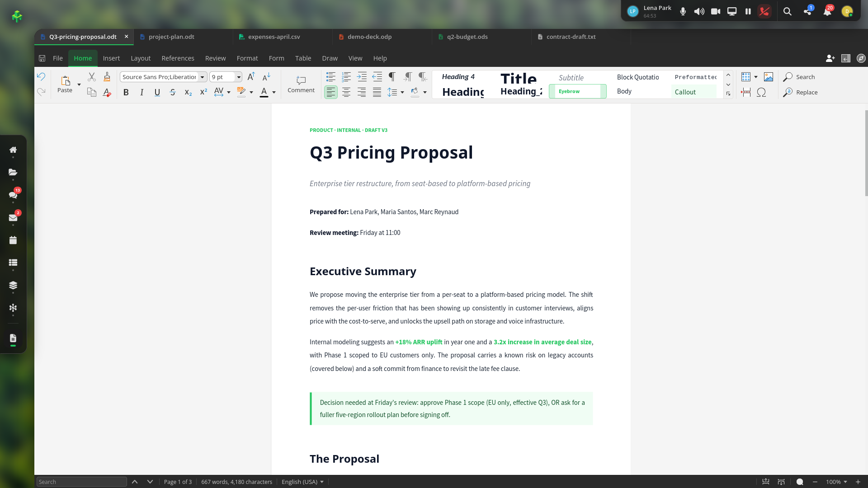
Task: Open the highlighting color dropdown arrow
Action: (251, 92)
